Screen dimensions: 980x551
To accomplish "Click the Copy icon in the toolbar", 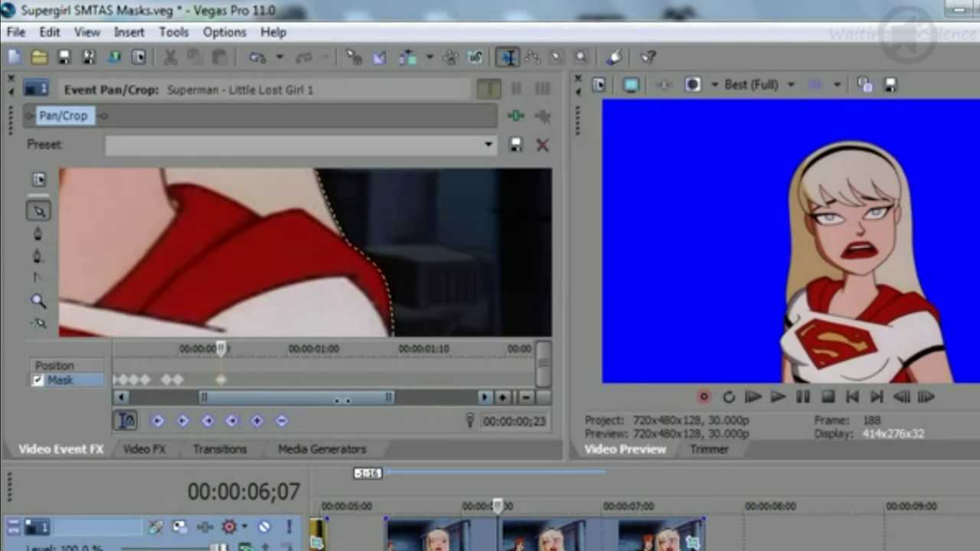I will tap(195, 57).
